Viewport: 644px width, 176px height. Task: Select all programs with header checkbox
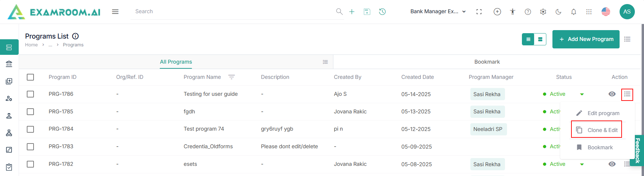point(31,77)
